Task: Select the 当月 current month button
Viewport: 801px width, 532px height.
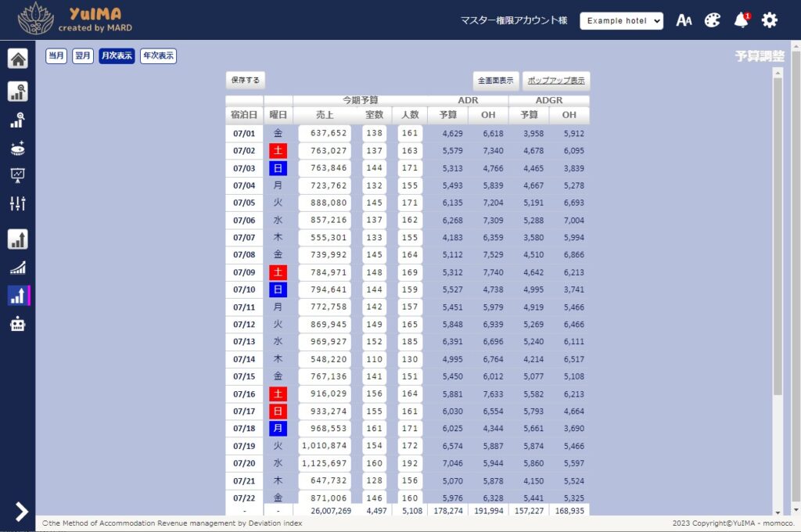Action: [x=56, y=56]
